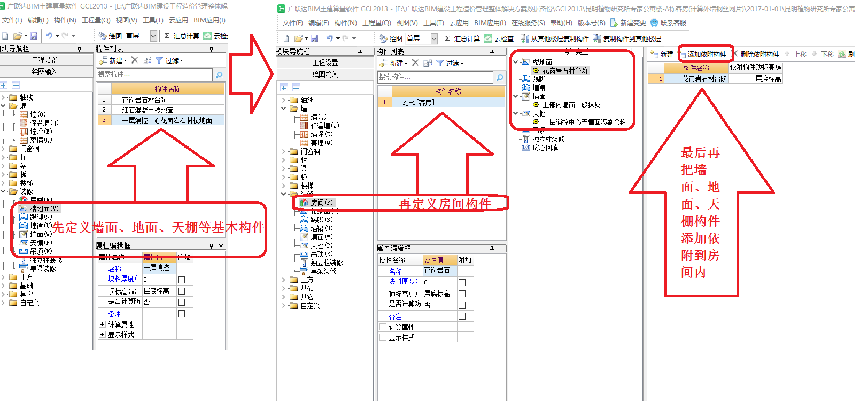This screenshot has width=868, height=401.
Task: Open 工程量(Q) menu in the left window
Action: tap(96, 20)
